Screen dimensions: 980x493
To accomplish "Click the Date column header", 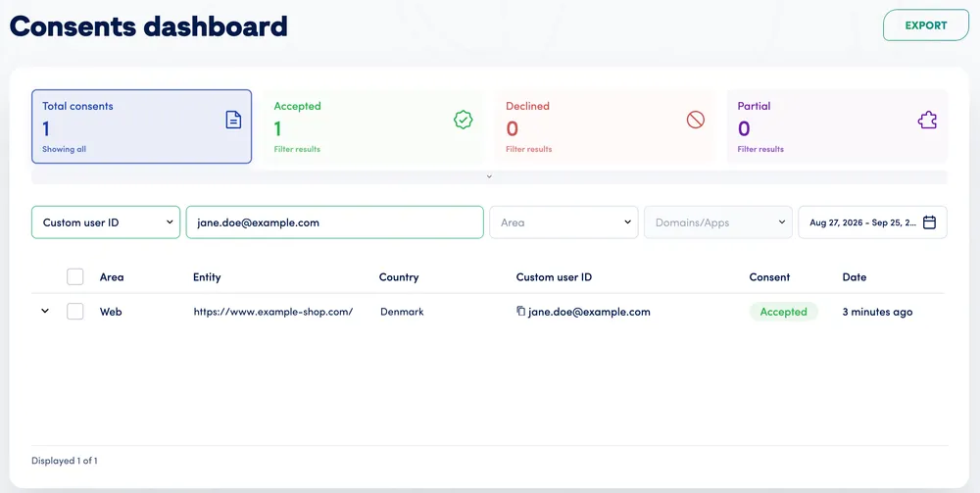I will (x=855, y=276).
